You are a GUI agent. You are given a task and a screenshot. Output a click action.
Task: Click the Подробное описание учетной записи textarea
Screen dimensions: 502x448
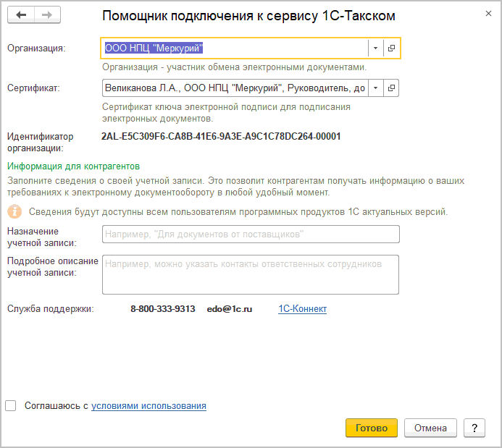tap(251, 275)
